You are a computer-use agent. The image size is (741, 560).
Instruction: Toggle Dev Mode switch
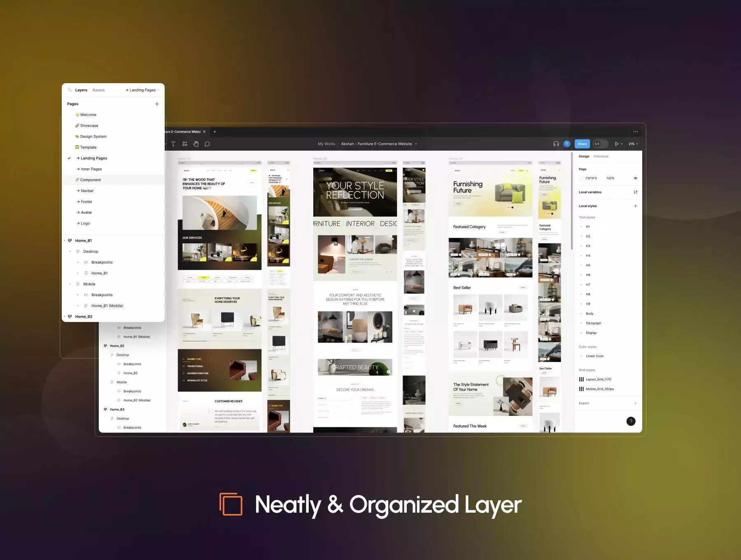[600, 144]
